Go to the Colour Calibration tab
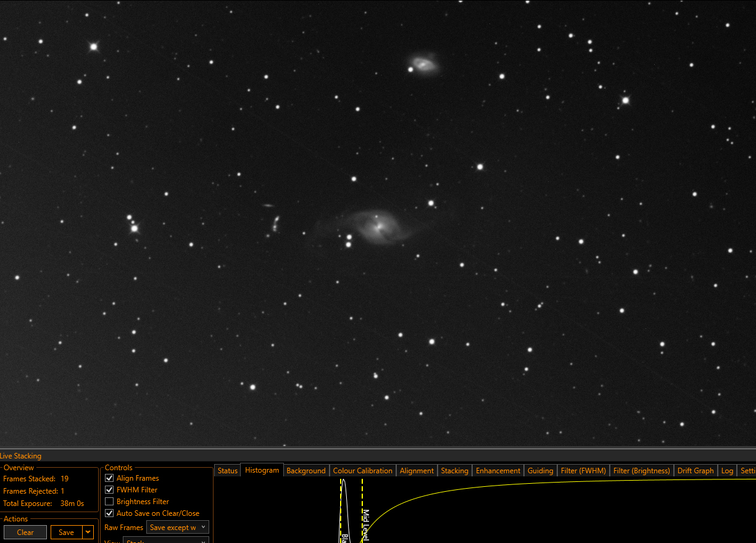The image size is (756, 543). [x=363, y=471]
